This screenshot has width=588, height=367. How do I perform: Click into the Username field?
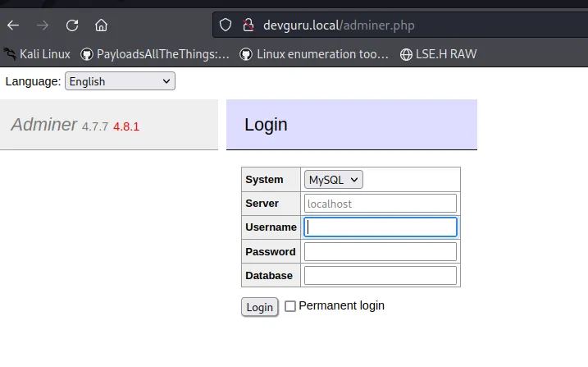click(x=380, y=227)
